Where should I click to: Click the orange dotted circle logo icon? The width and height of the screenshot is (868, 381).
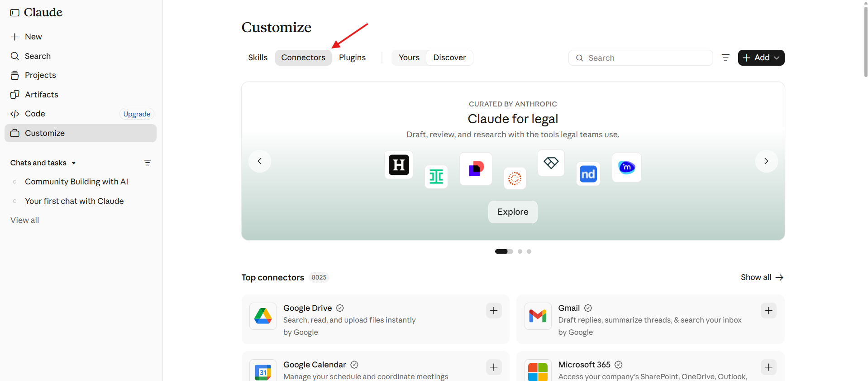coord(515,178)
